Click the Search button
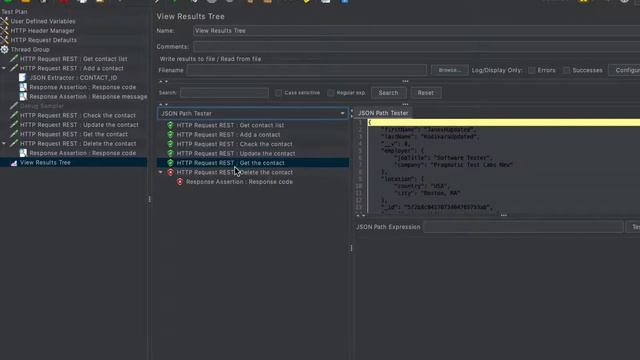 (388, 93)
